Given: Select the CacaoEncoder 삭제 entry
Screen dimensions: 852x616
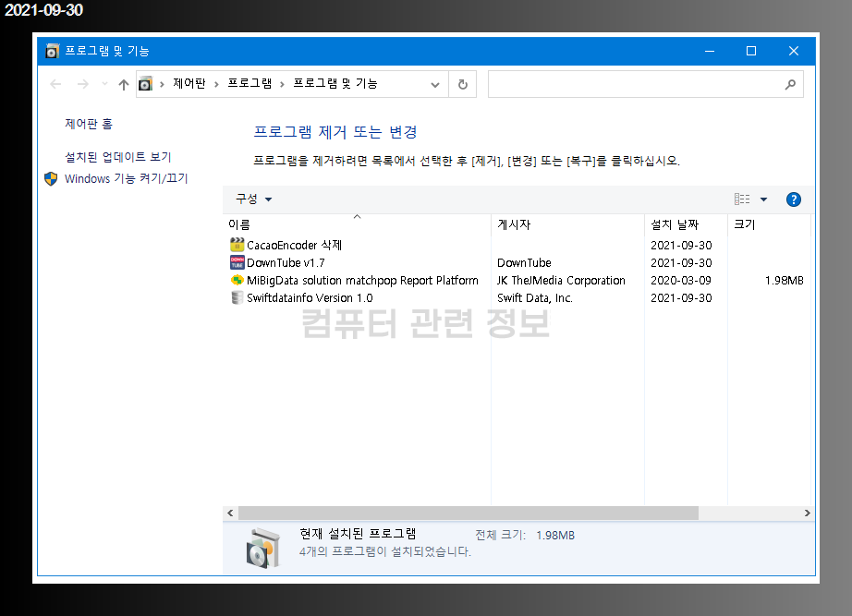Looking at the screenshot, I should (x=294, y=245).
